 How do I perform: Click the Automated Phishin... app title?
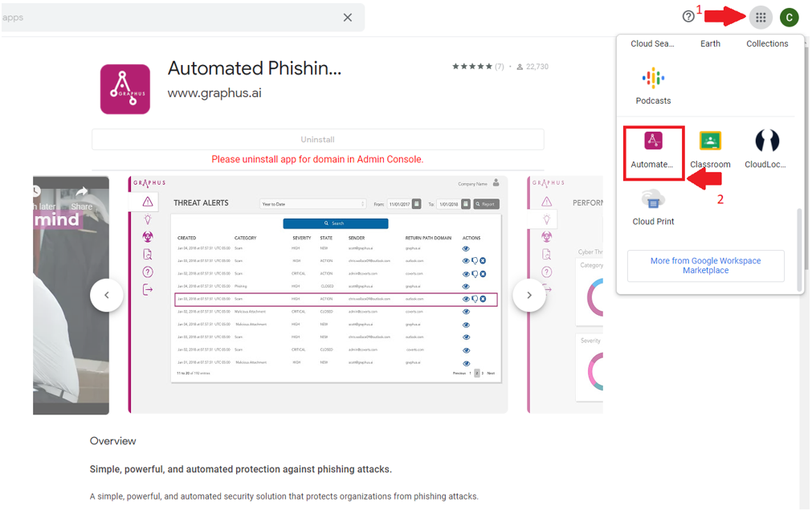(x=255, y=68)
